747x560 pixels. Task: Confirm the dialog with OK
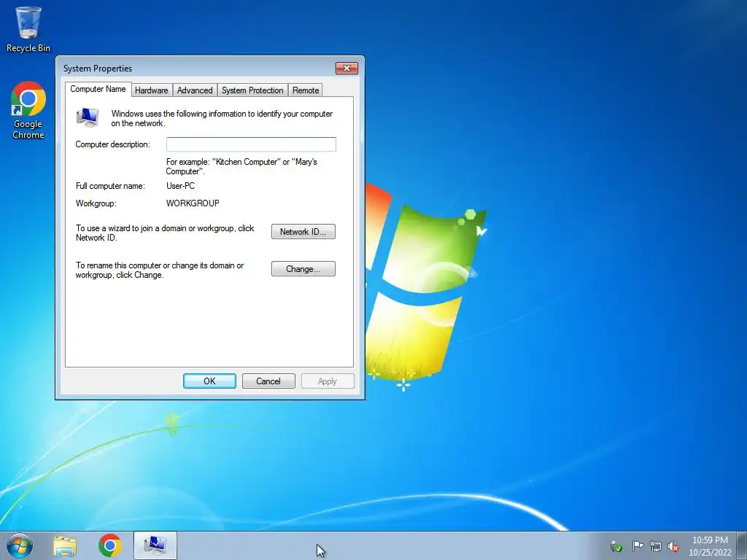point(209,381)
